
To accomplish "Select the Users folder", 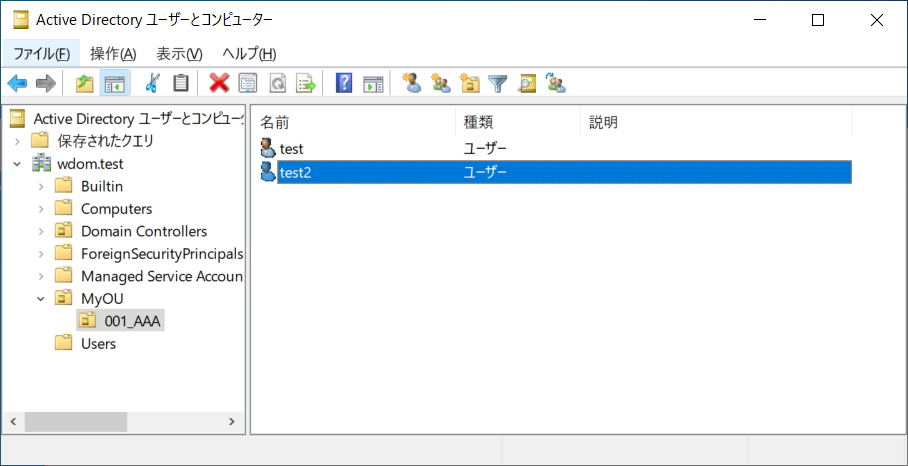I will pos(98,343).
